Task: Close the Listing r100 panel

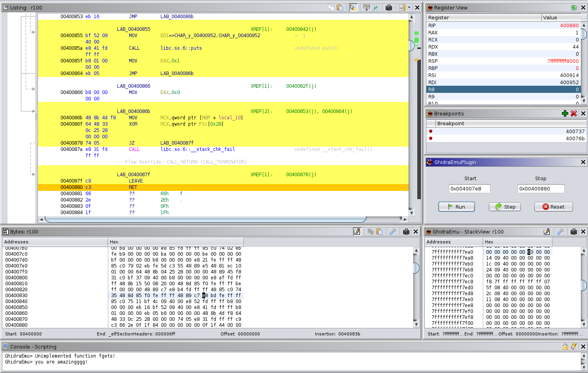Action: [x=417, y=8]
